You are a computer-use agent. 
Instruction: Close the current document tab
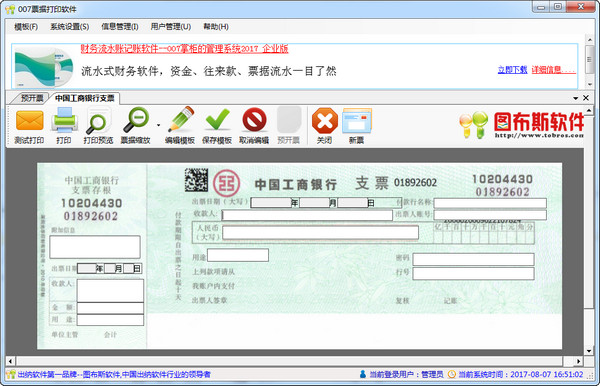click(586, 98)
